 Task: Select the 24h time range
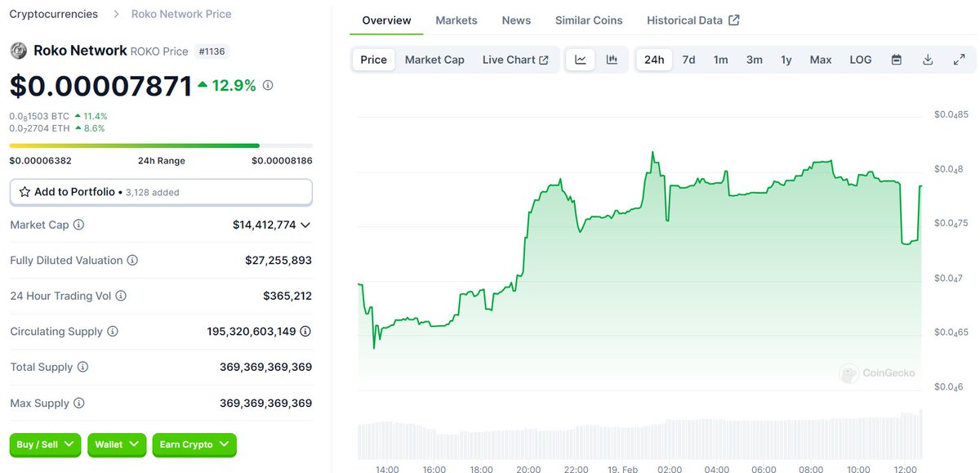coord(654,60)
